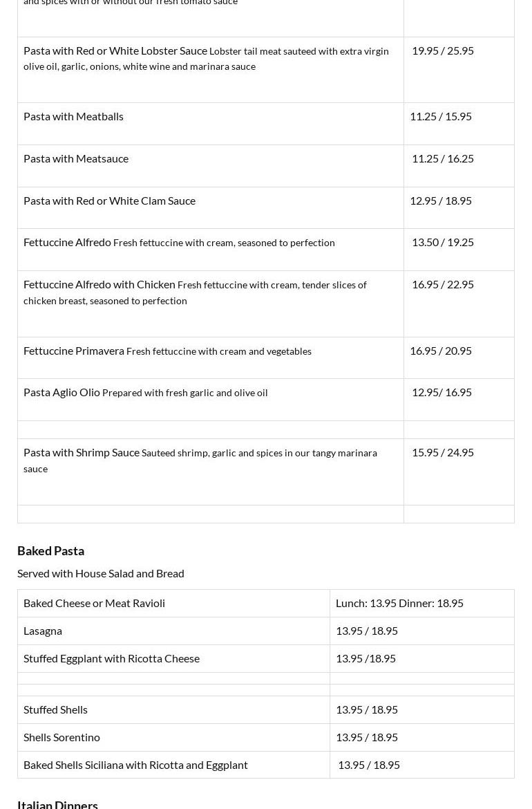Select the Pasta Aglio Olio item
The width and height of the screenshot is (532, 809).
(61, 392)
